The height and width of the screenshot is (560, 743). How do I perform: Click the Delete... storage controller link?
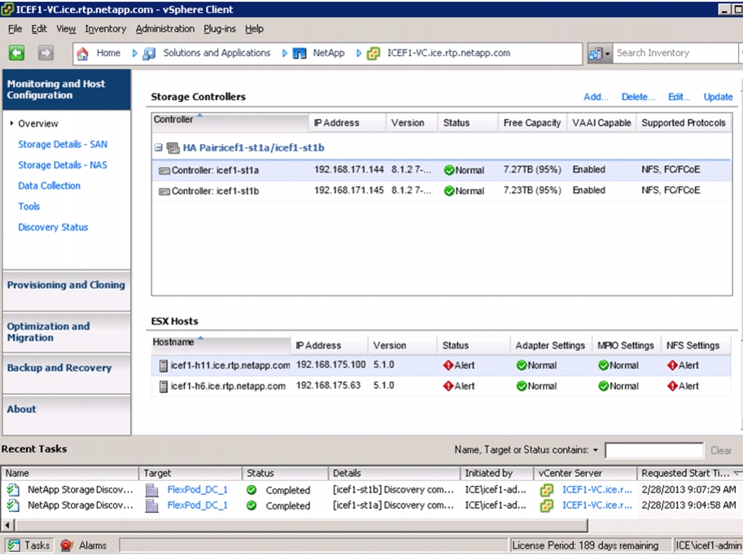click(x=638, y=97)
